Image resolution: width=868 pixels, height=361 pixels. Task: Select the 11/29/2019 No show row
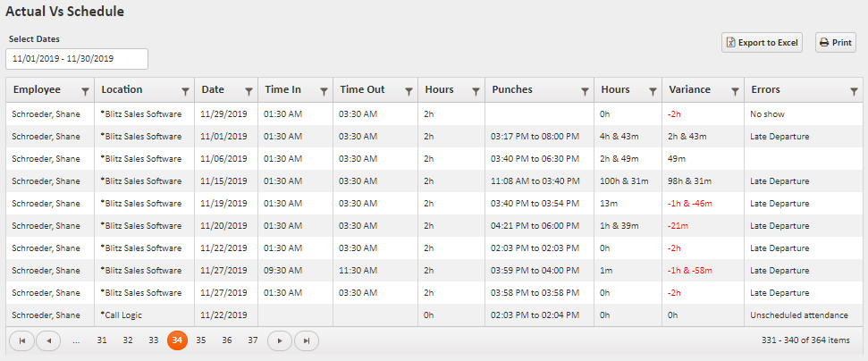(434, 114)
